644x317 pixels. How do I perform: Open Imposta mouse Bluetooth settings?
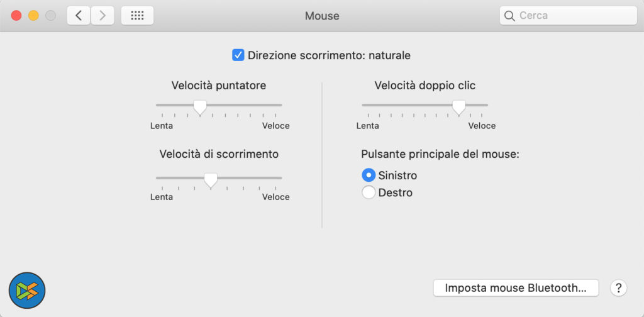click(516, 288)
